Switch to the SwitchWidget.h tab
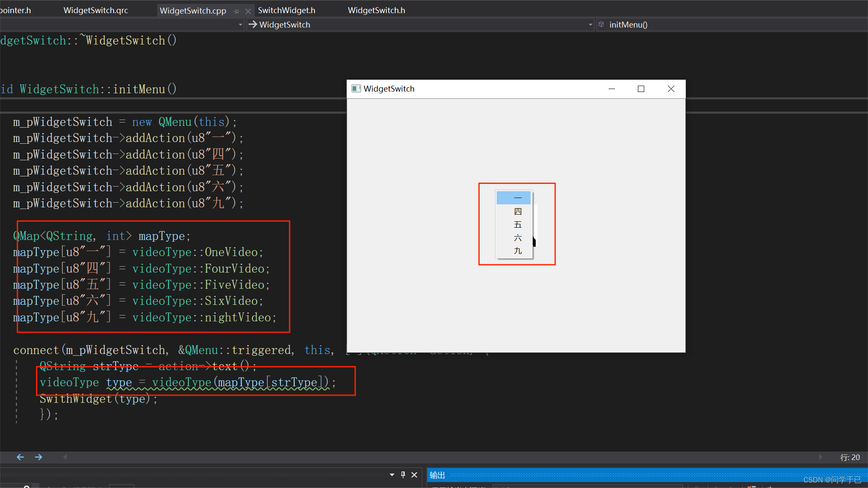The image size is (868, 488). (x=287, y=10)
